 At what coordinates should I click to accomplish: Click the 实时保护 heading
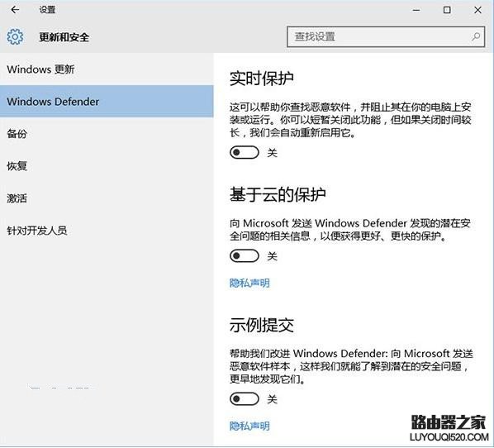262,79
